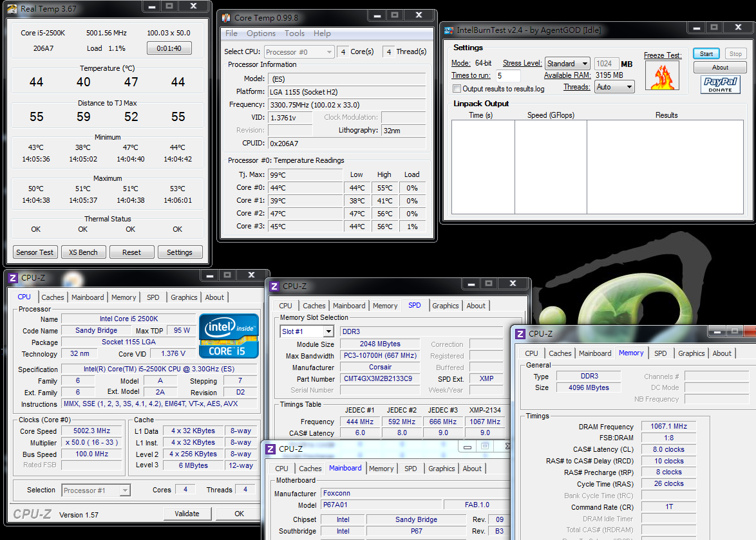Click the CPU-Z SPD window's Z icon
Screen dimensions: 756x540
(274, 286)
